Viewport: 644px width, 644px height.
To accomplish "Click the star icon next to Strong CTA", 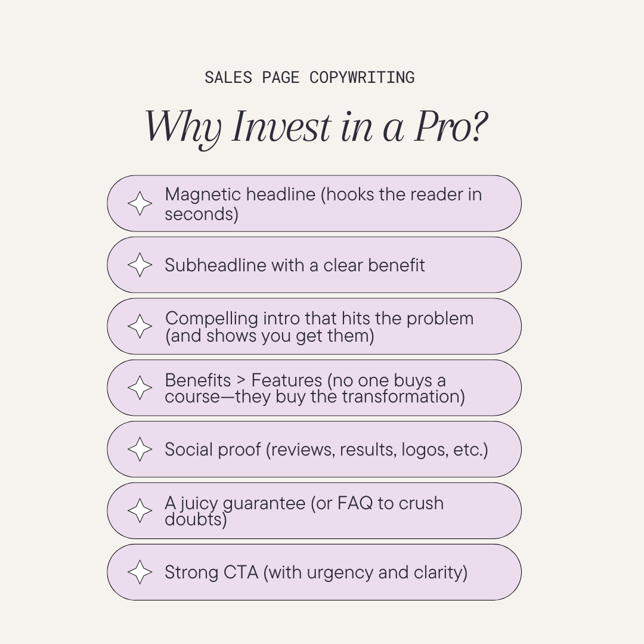I will pyautogui.click(x=140, y=572).
